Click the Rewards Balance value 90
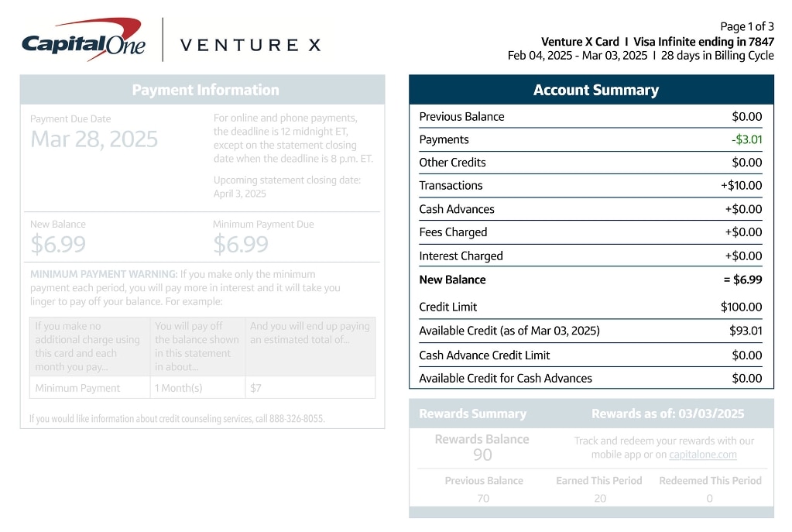Screen dimensions: 792x532 [482, 455]
